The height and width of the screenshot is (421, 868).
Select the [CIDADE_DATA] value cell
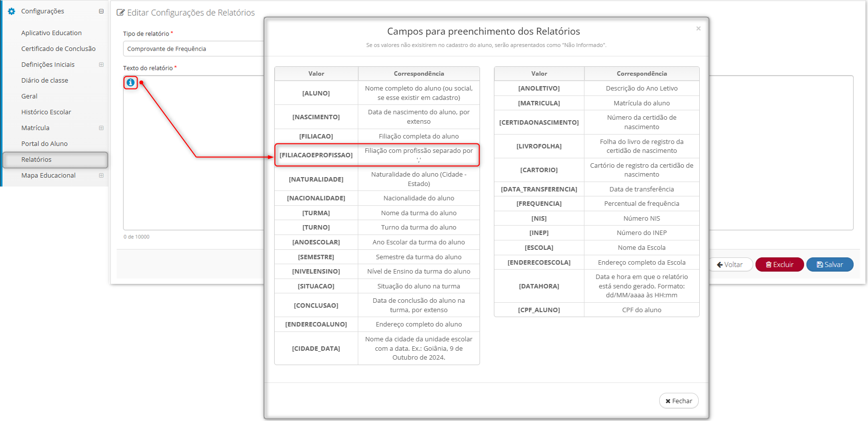point(316,348)
